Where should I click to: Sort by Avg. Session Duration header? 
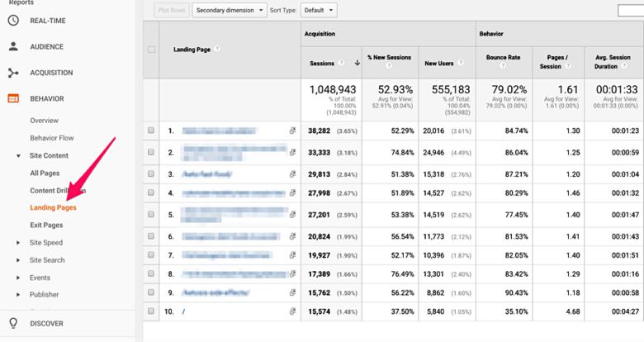coord(613,62)
